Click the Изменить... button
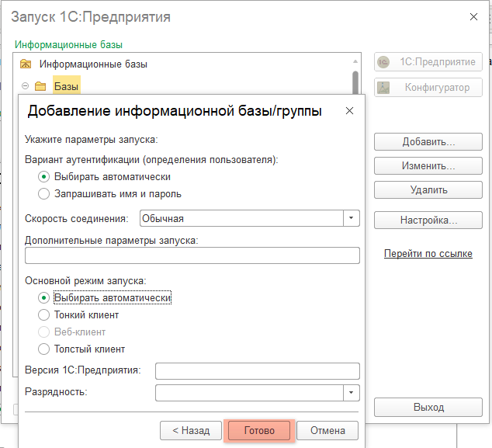The width and height of the screenshot is (492, 448). 428,165
